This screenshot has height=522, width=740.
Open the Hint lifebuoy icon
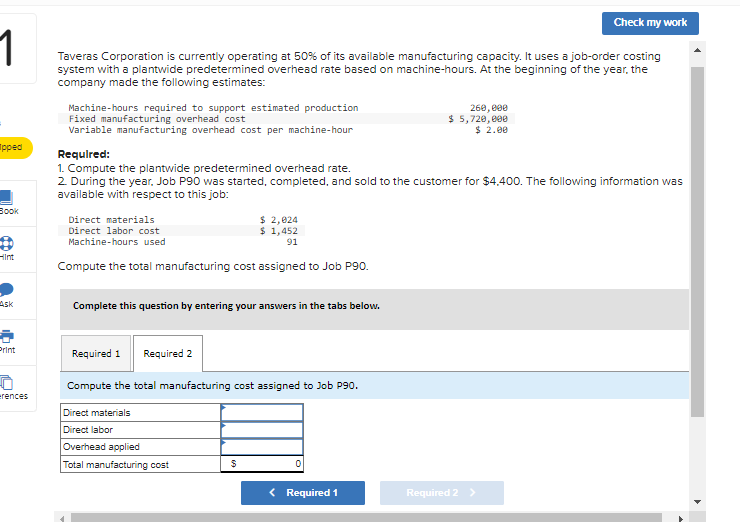[x=6, y=243]
